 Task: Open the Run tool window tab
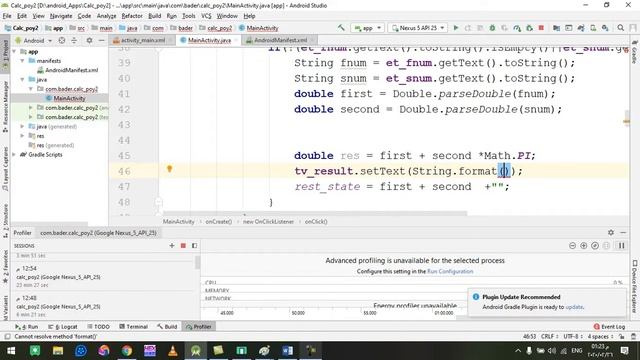click(x=27, y=327)
